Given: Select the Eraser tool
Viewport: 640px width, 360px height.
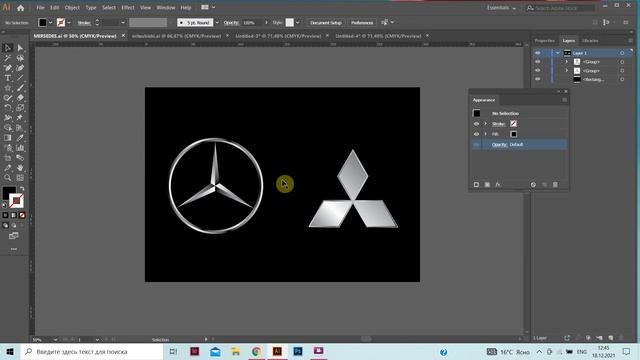Looking at the screenshot, I should pyautogui.click(x=20, y=98).
